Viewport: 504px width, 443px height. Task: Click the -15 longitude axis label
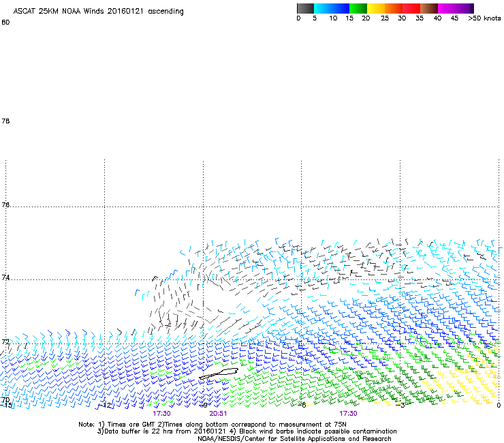pyautogui.click(x=6, y=405)
